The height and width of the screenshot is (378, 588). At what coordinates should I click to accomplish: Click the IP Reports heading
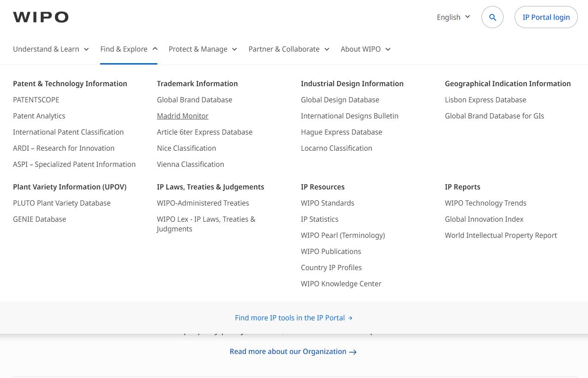point(462,187)
